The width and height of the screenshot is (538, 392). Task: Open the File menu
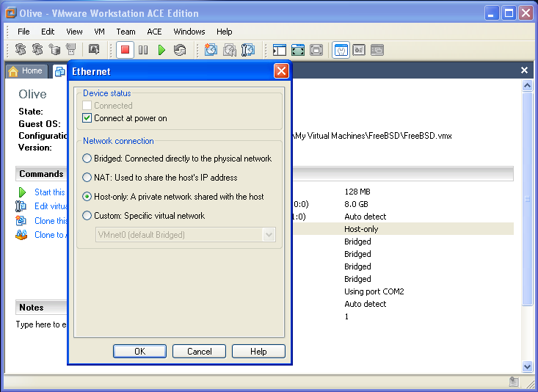click(23, 32)
